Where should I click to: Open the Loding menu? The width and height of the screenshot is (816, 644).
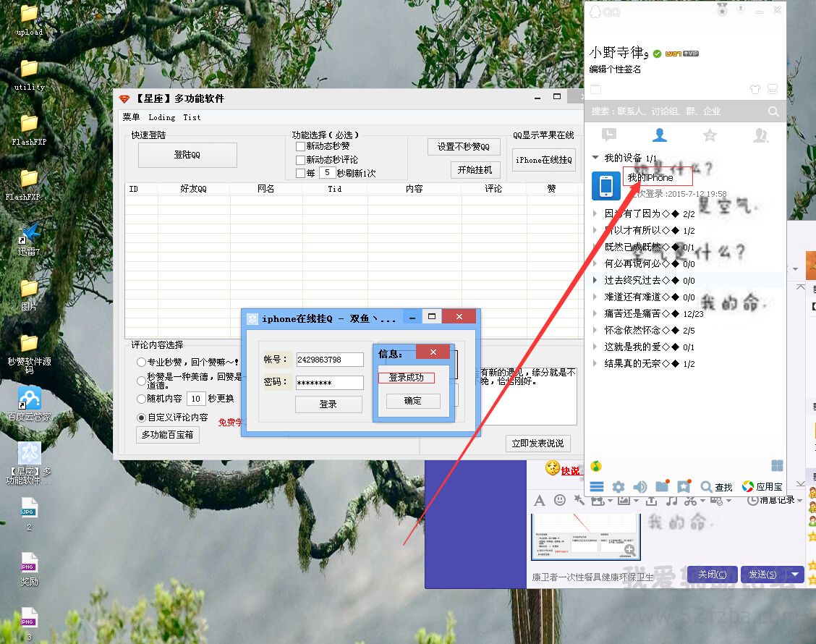tap(162, 117)
